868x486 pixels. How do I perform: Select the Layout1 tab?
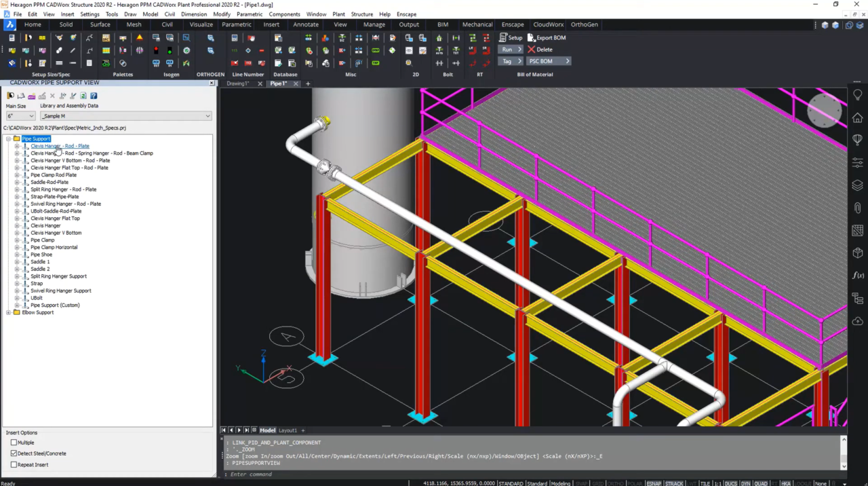coord(288,430)
